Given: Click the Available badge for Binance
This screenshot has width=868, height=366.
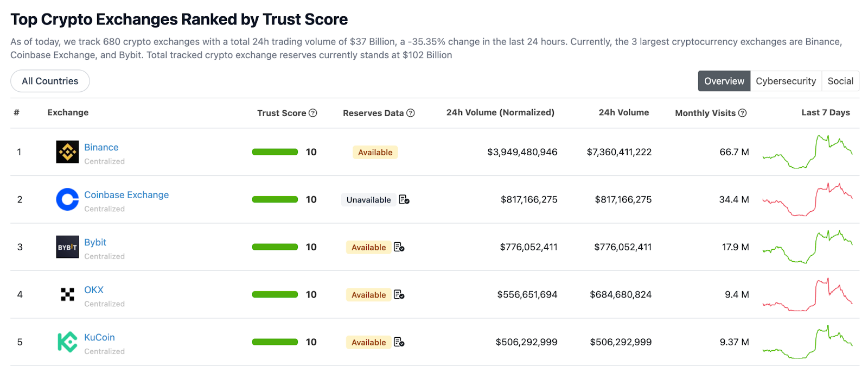Looking at the screenshot, I should [375, 153].
